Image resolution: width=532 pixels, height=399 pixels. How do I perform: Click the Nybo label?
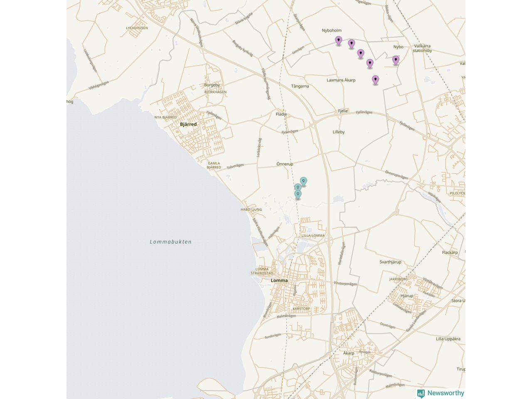click(399, 47)
